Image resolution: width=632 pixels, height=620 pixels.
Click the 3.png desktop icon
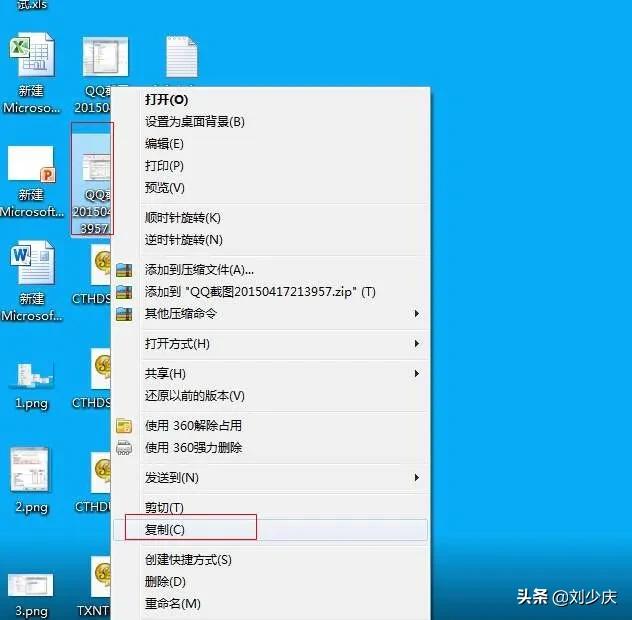pos(31,585)
